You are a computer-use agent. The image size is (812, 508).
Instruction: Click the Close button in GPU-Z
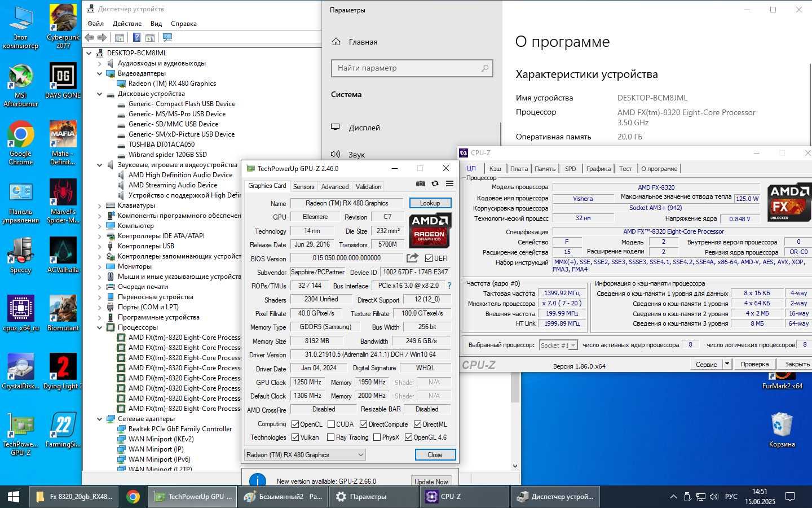click(435, 455)
